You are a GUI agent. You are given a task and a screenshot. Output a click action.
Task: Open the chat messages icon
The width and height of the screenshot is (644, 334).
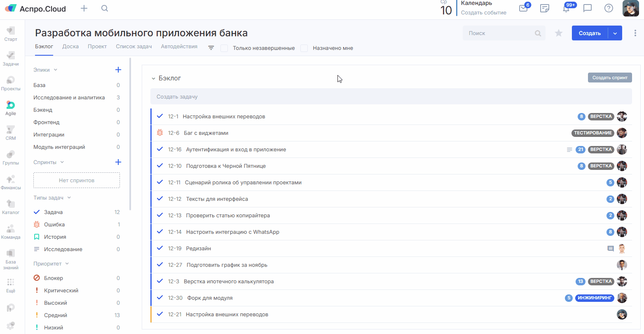point(588,8)
